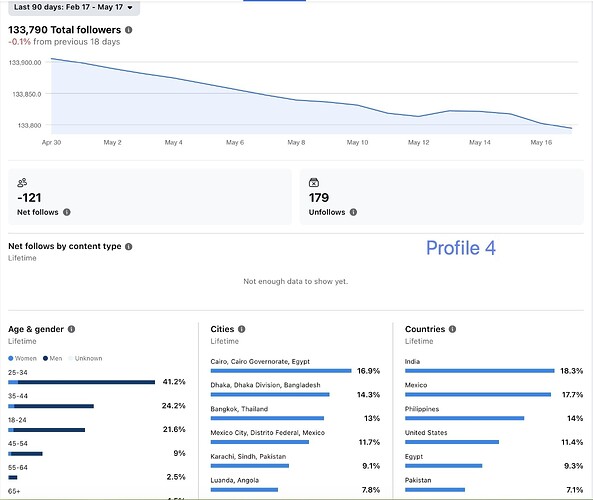Click the 'Net follows by content type' heading
Screen dimensions: 593x500
(65, 246)
